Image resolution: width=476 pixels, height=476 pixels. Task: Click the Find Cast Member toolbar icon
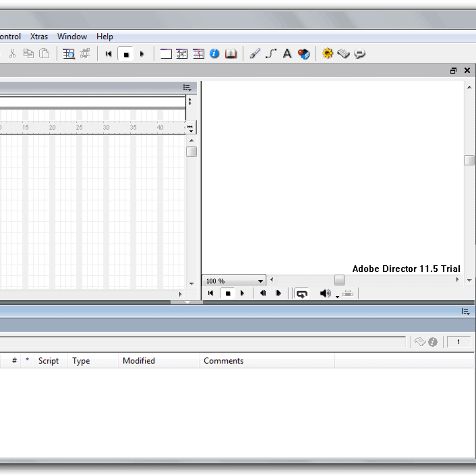point(69,54)
